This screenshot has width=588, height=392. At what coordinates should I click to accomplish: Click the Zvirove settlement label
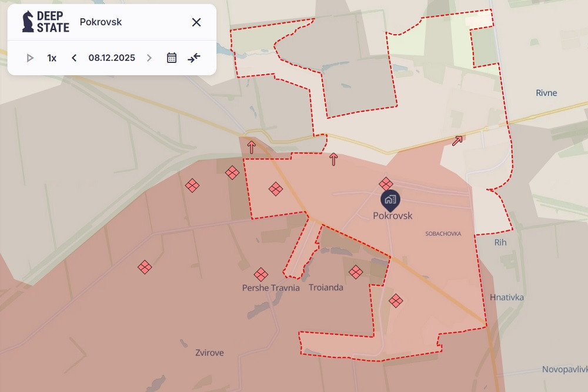tap(209, 353)
